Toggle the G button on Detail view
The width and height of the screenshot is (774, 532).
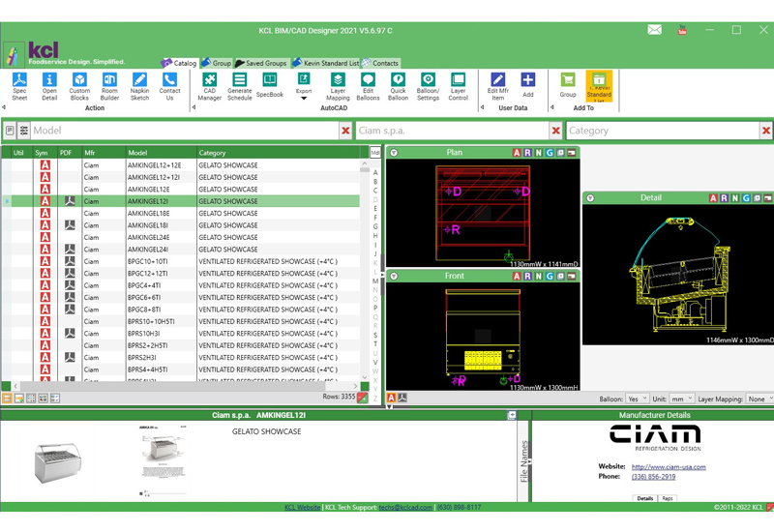(745, 198)
